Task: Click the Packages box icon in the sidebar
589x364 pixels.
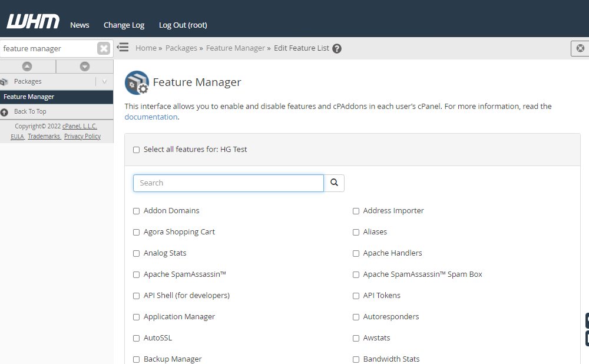Action: (6, 81)
